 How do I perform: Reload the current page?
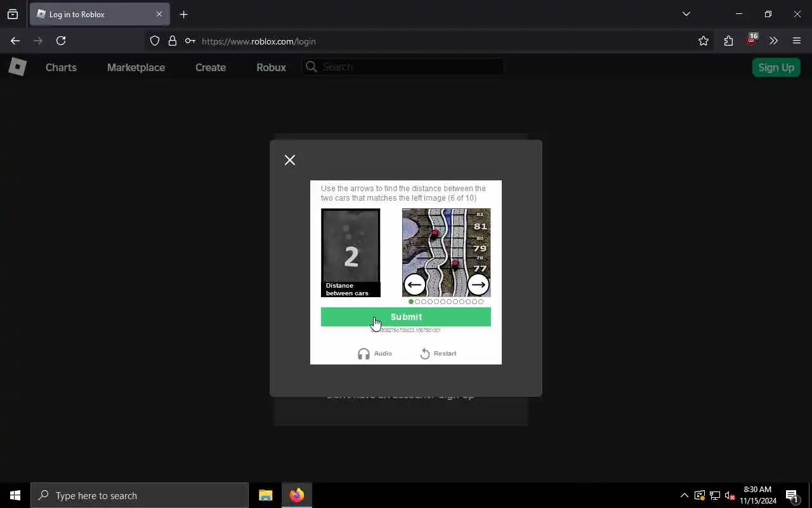(61, 41)
